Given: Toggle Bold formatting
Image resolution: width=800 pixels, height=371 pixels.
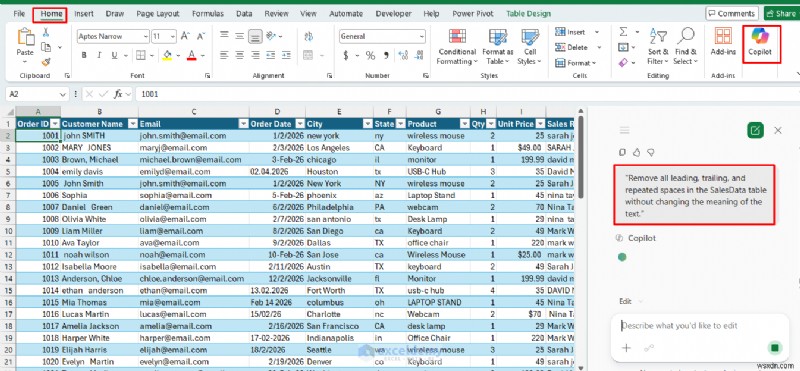Looking at the screenshot, I should [84, 55].
